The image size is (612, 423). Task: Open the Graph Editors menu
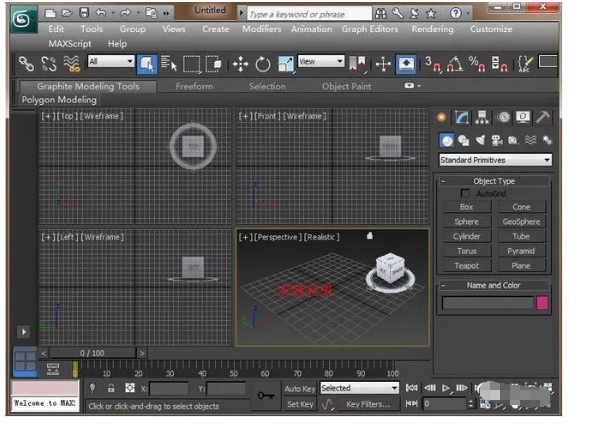(x=370, y=29)
